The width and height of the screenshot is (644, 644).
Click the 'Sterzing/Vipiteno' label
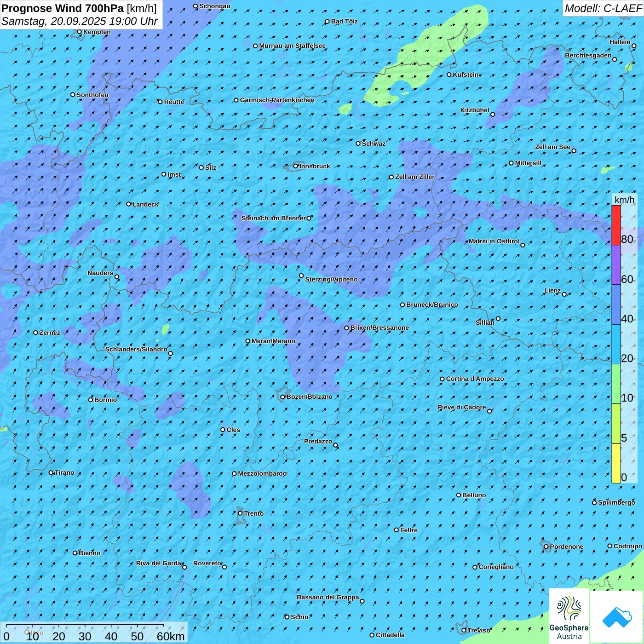coord(331,279)
